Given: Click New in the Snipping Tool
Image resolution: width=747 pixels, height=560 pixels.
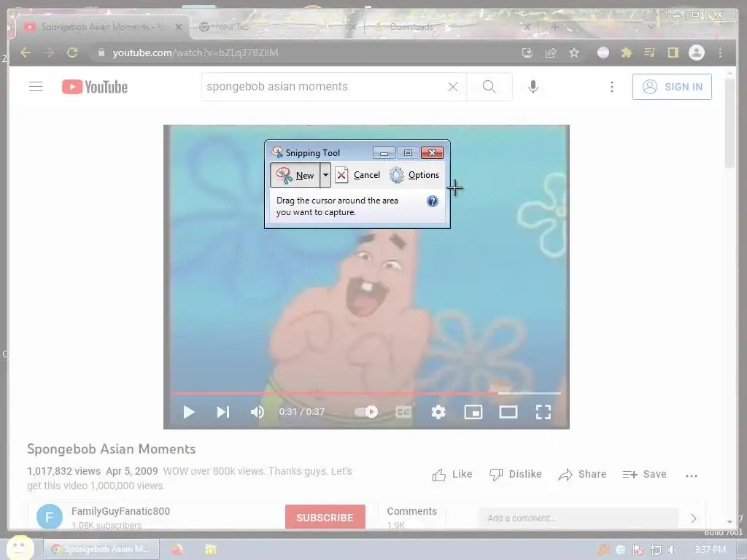Looking at the screenshot, I should click(295, 175).
